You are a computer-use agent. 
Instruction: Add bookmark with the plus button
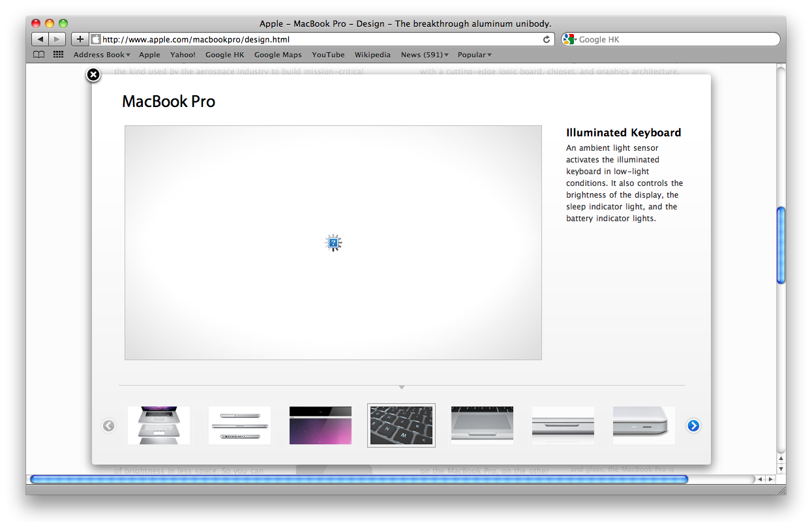click(80, 39)
